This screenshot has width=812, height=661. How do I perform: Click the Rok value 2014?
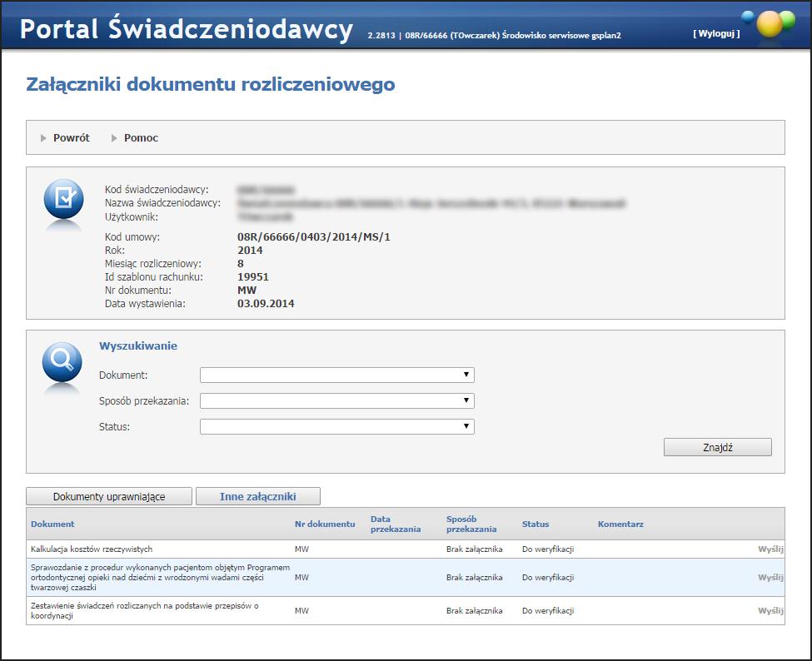pos(250,251)
